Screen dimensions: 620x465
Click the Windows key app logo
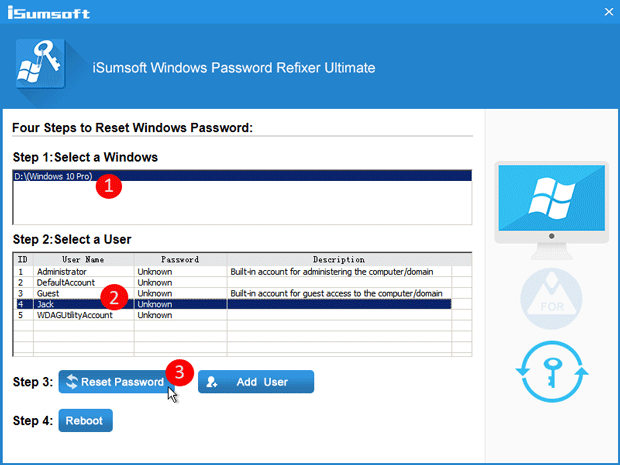pyautogui.click(x=40, y=63)
